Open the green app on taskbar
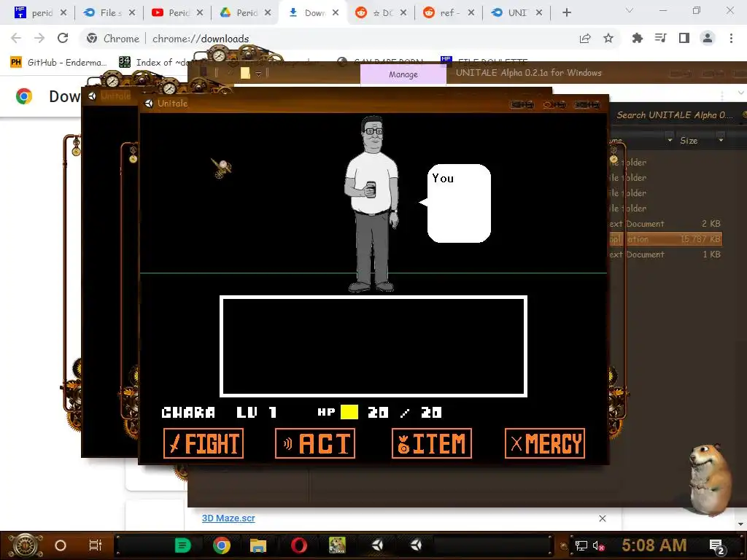 click(182, 545)
